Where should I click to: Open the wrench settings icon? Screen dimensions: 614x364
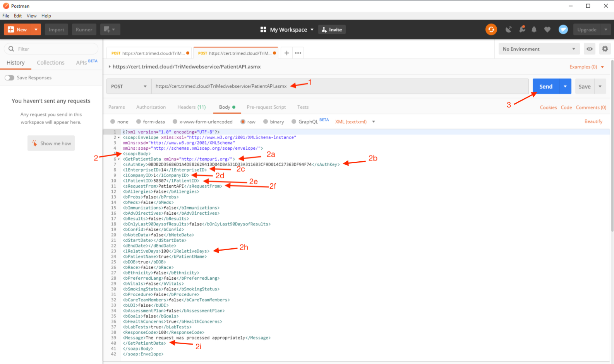522,29
